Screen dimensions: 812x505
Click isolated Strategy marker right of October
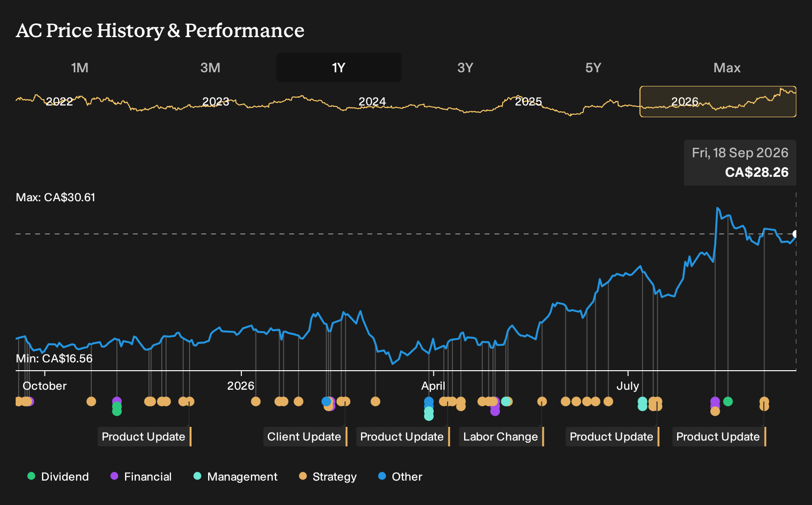coord(91,401)
